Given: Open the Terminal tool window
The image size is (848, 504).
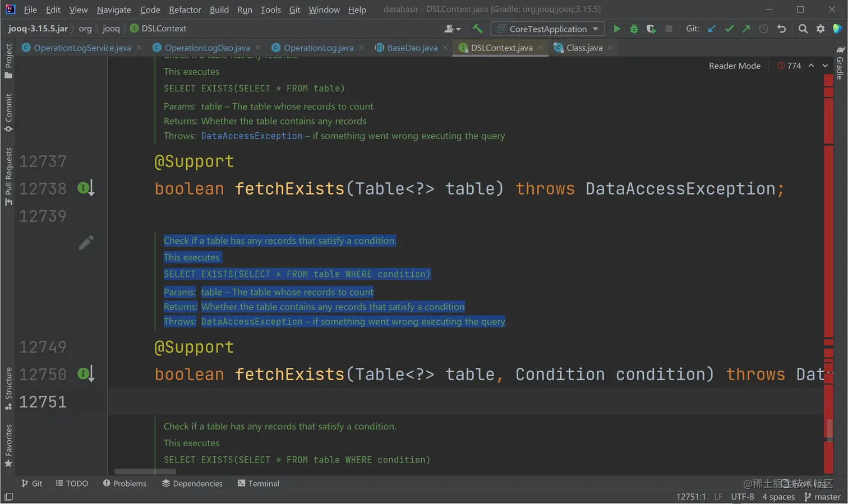Looking at the screenshot, I should (258, 483).
